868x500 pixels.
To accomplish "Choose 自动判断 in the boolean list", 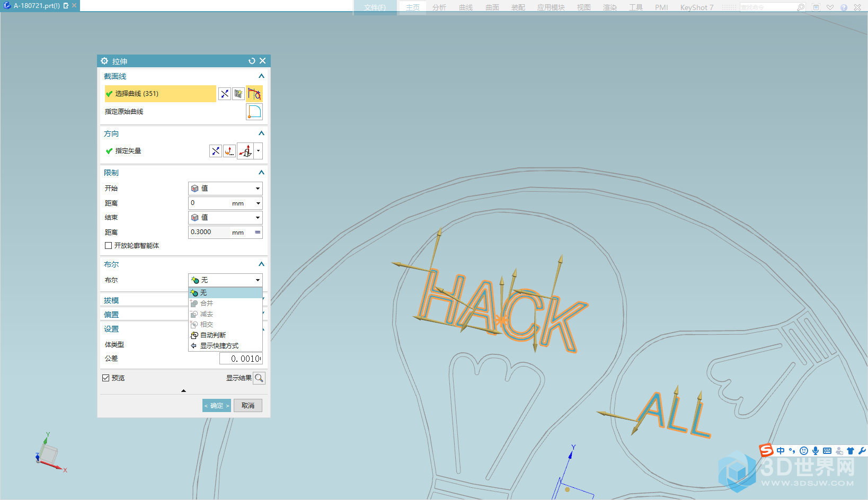I will point(226,335).
